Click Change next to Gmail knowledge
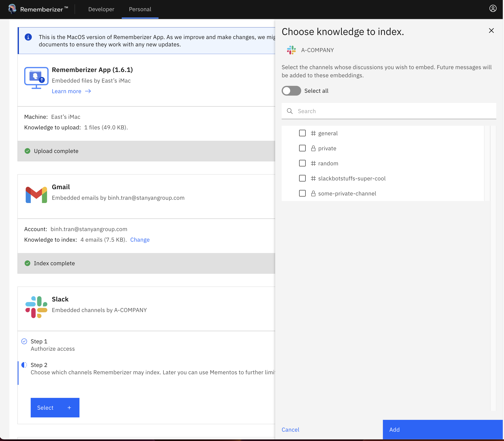504x441 pixels. coord(140,240)
